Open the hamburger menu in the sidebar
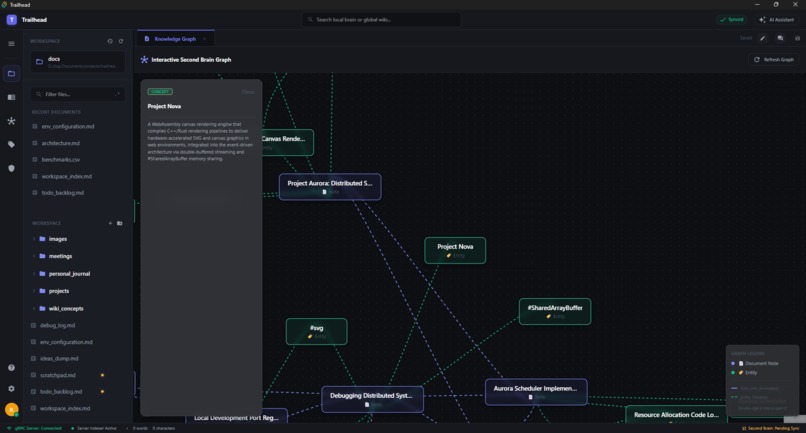 click(x=11, y=44)
